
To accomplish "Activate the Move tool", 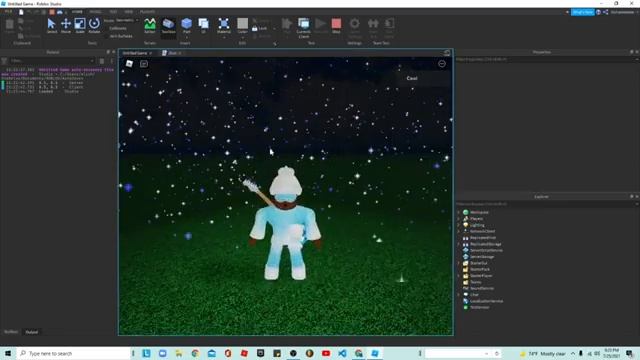I will pos(66,26).
